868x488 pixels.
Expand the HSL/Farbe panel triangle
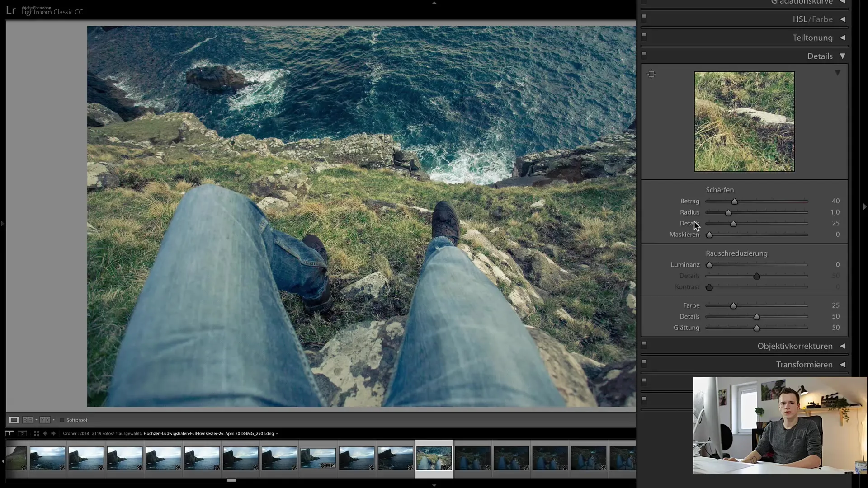click(x=843, y=19)
